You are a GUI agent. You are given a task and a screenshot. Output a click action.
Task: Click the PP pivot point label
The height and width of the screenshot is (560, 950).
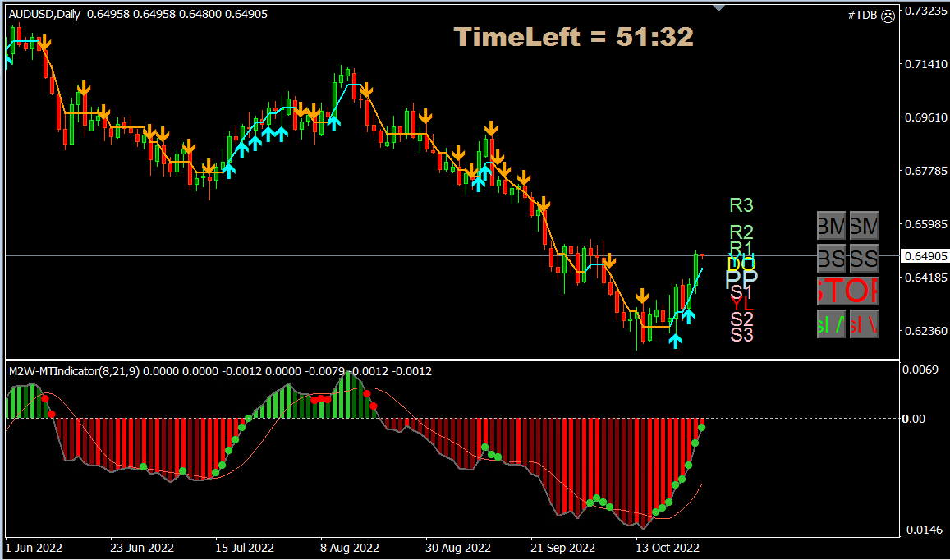click(x=740, y=279)
